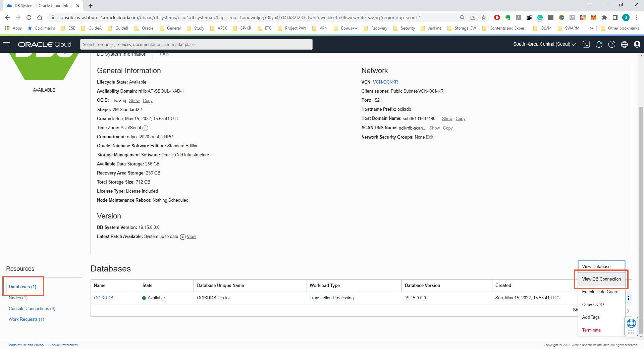Select Databases (1) in Resources list

tap(22, 287)
